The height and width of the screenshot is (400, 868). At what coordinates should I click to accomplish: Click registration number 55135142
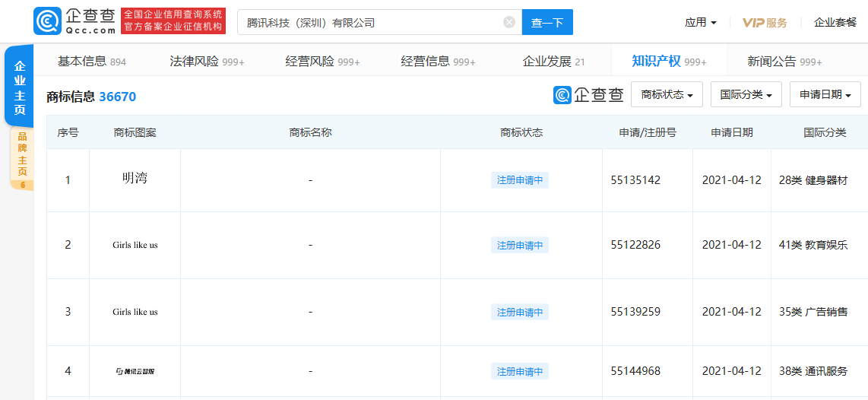[x=636, y=180]
